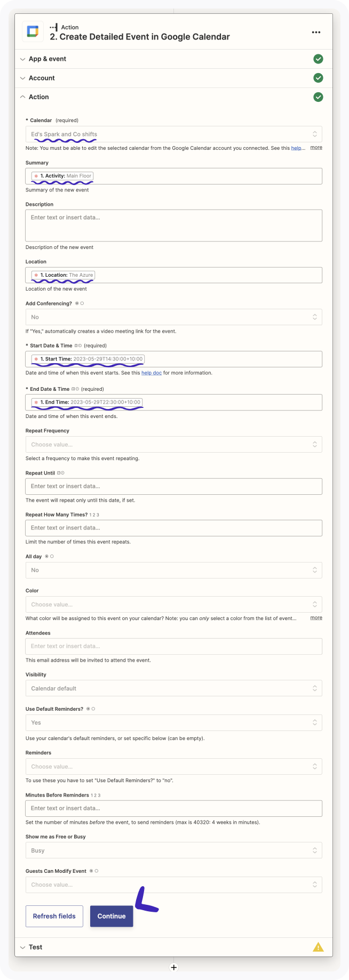Open the Color dropdown
Image resolution: width=349 pixels, height=980 pixels.
(173, 605)
